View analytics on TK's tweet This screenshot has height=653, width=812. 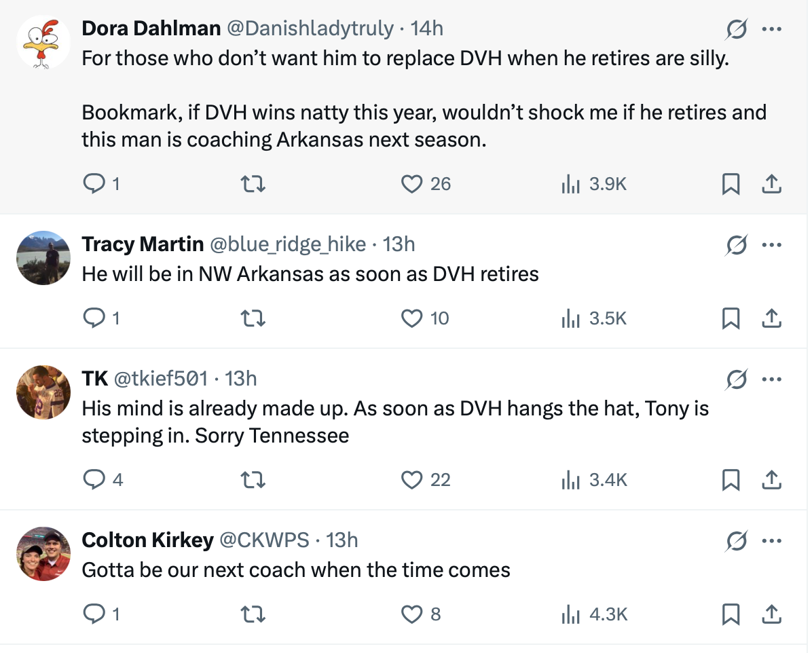click(570, 480)
